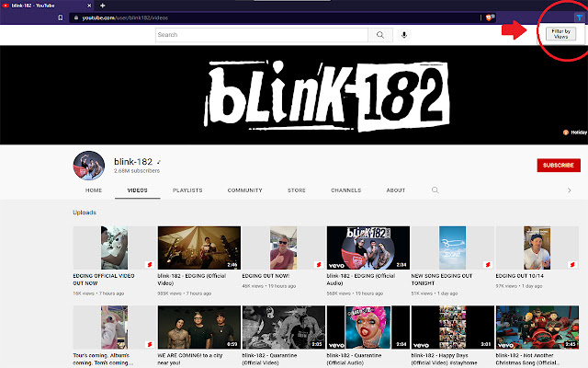The image size is (588, 368).
Task: Click title blink-182 - EDGING (Official Audio)
Action: [361, 280]
